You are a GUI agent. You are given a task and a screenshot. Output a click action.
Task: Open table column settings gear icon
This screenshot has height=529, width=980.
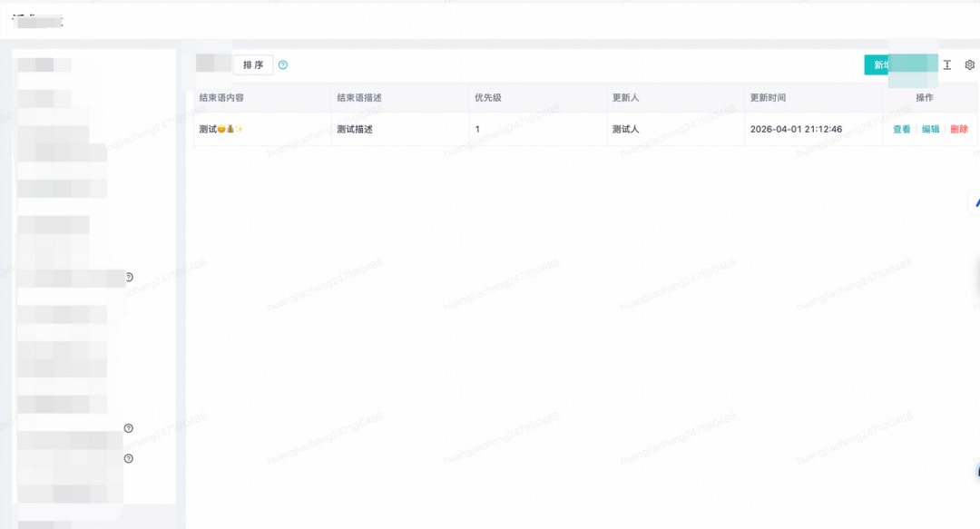[x=969, y=65]
